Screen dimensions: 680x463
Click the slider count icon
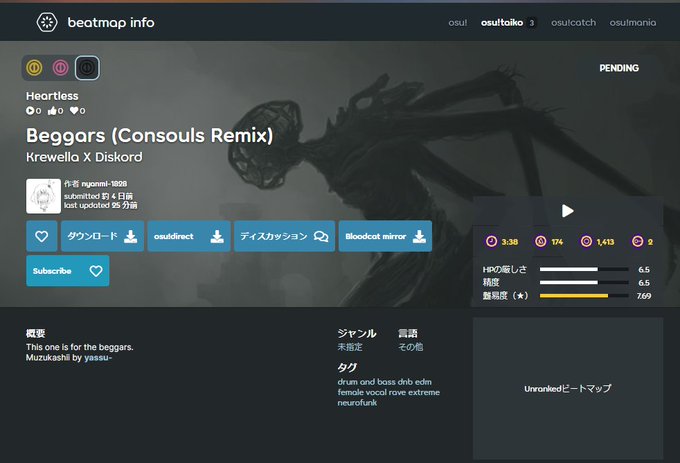coord(638,241)
